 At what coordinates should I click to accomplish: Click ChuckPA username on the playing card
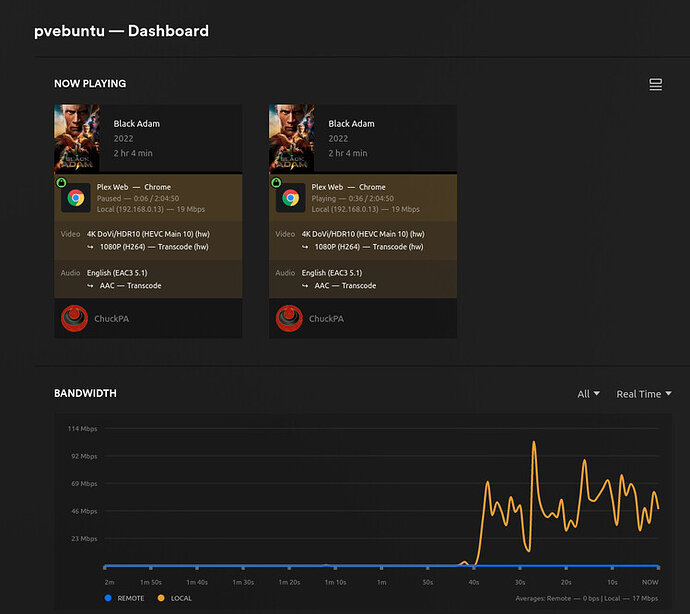(326, 319)
